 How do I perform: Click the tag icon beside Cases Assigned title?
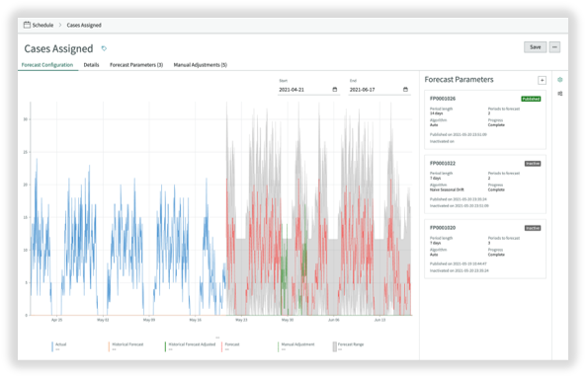pos(104,48)
